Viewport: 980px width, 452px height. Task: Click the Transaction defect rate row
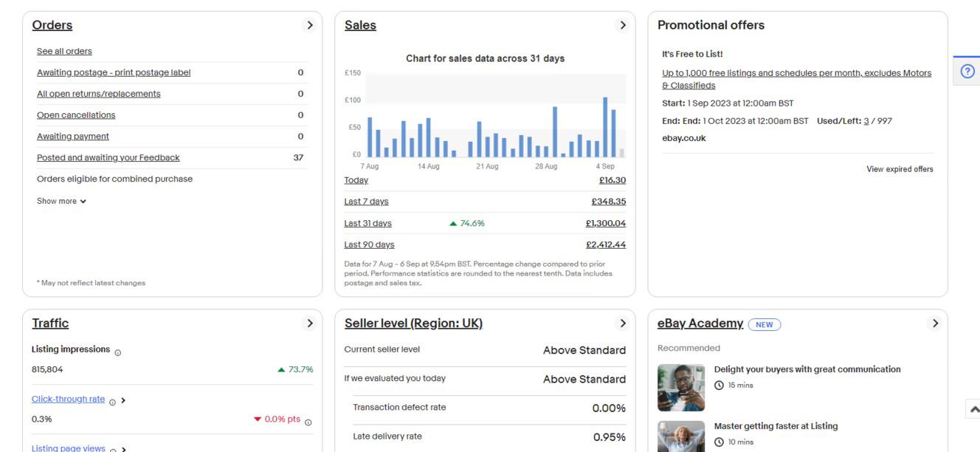point(489,408)
